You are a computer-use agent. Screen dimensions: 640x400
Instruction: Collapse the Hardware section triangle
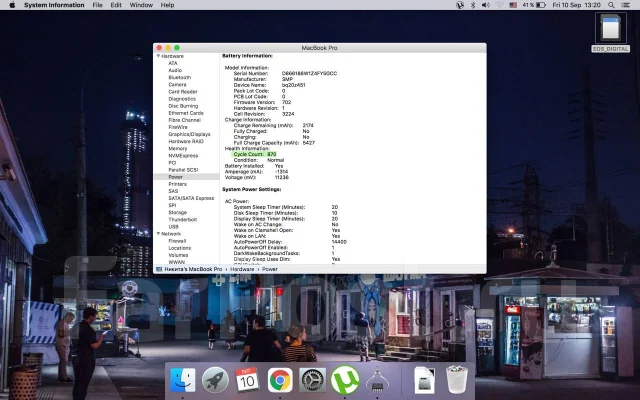click(x=158, y=56)
